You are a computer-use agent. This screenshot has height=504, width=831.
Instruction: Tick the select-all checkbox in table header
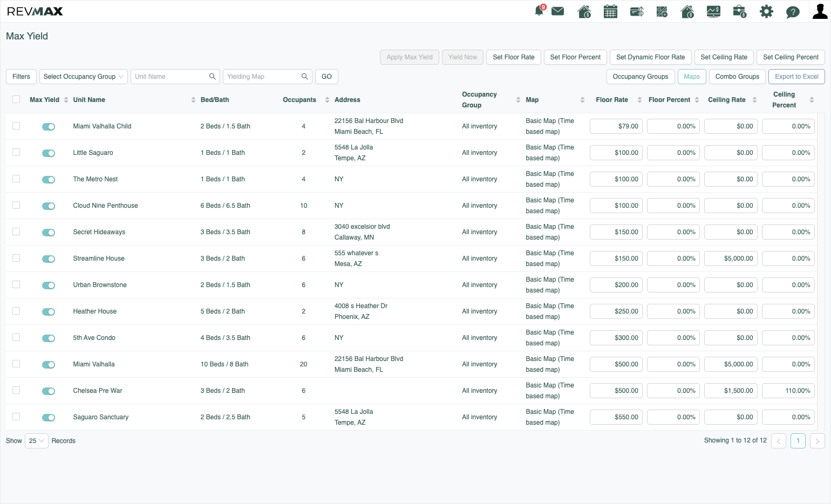pyautogui.click(x=16, y=99)
